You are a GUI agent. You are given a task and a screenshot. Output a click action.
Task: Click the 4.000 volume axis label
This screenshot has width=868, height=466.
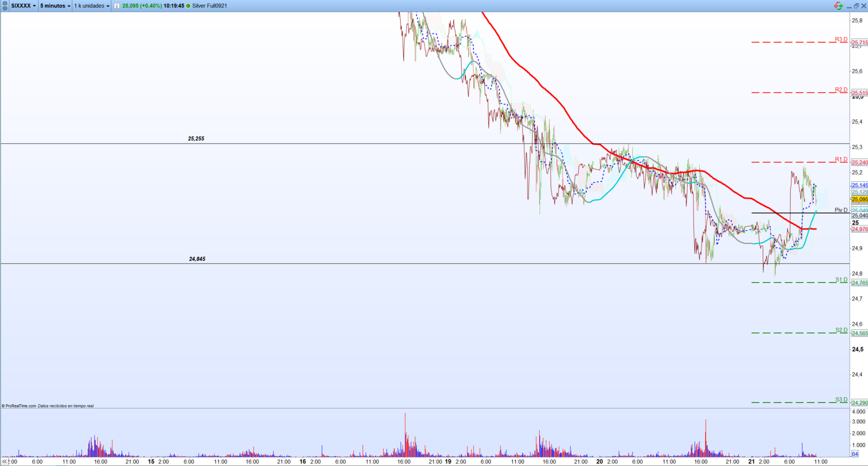(858, 412)
